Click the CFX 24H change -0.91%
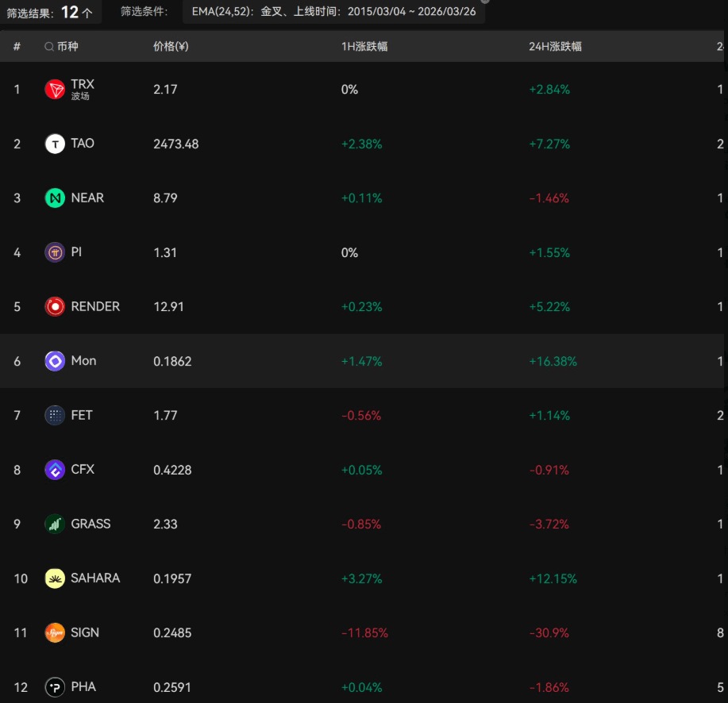The height and width of the screenshot is (703, 728). point(549,471)
